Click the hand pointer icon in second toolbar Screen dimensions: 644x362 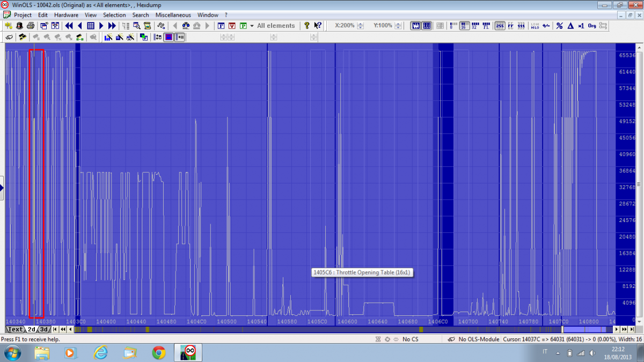(x=9, y=36)
